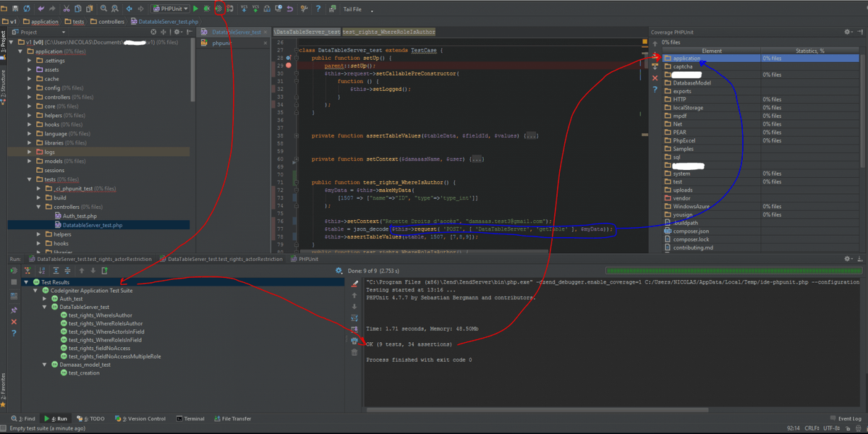Start debugging with the bug icon
Viewport: 868px width, 434px height.
(206, 9)
